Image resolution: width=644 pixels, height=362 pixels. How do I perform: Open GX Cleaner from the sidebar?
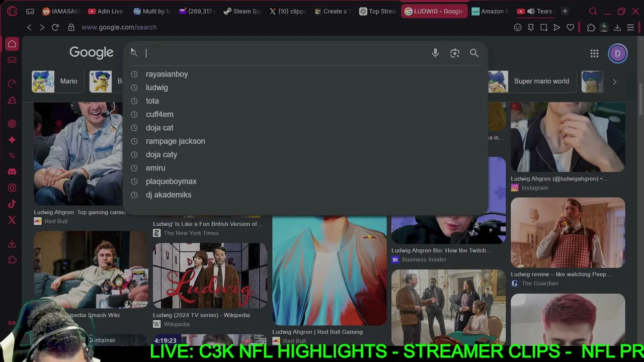point(12,101)
